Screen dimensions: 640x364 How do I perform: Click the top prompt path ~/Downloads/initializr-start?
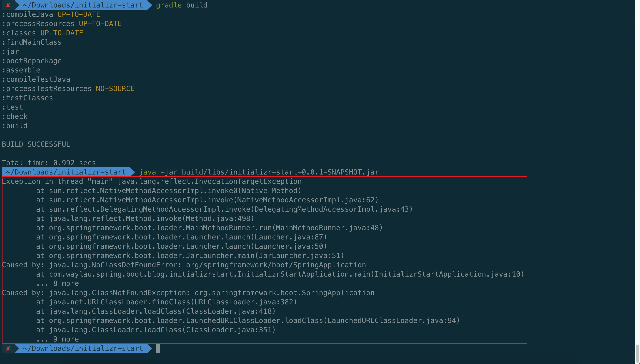click(x=83, y=5)
